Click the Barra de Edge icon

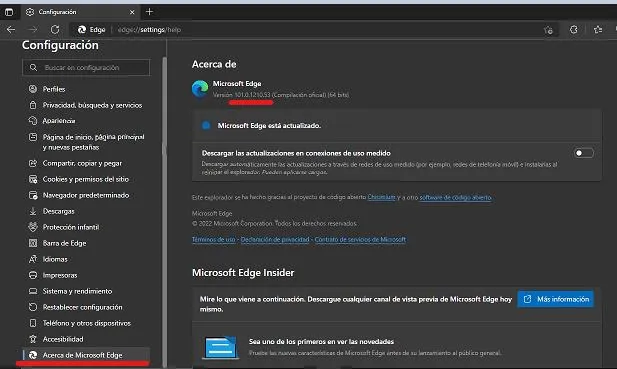(33, 243)
